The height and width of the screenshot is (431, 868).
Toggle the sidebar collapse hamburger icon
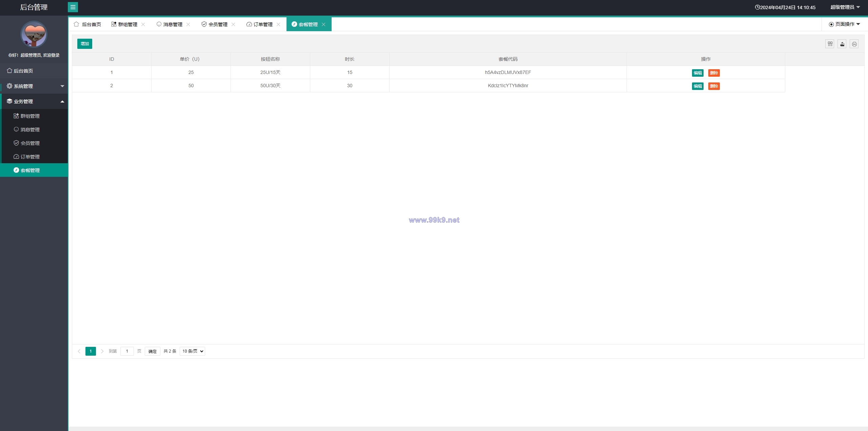click(73, 7)
